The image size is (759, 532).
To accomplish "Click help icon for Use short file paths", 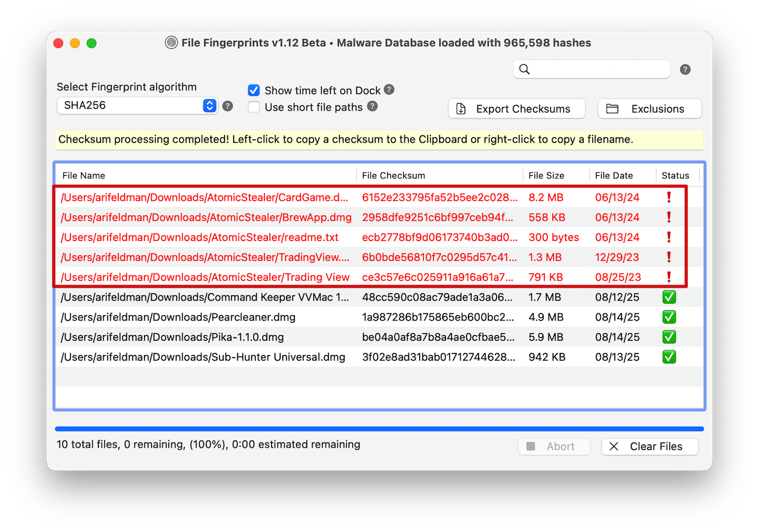I will click(372, 106).
